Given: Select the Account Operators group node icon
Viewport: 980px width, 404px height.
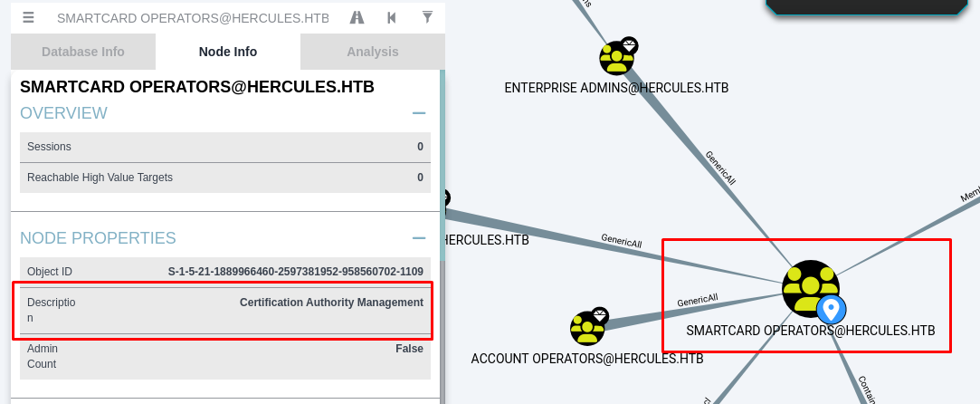Looking at the screenshot, I should [x=587, y=328].
